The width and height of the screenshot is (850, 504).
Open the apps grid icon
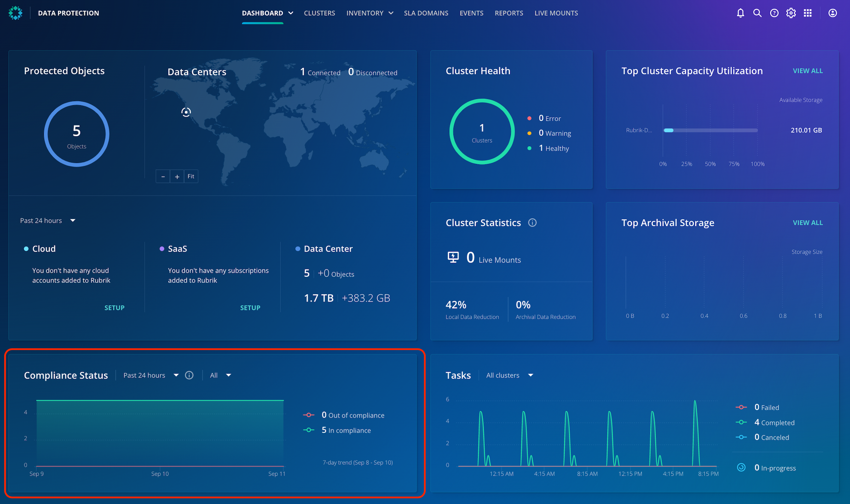click(808, 13)
